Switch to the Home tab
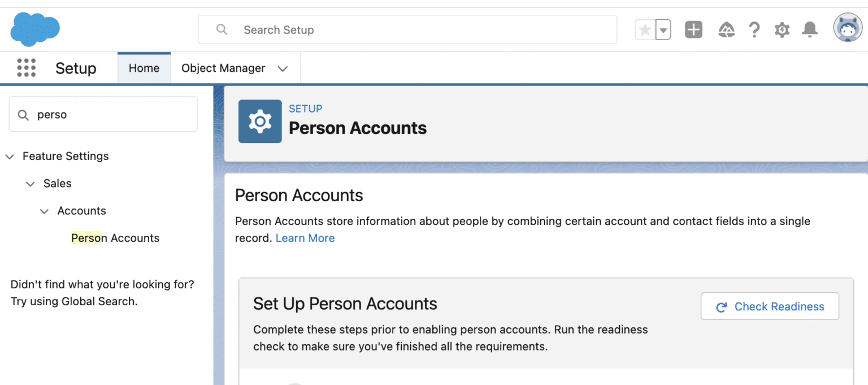868x385 pixels. click(x=144, y=68)
